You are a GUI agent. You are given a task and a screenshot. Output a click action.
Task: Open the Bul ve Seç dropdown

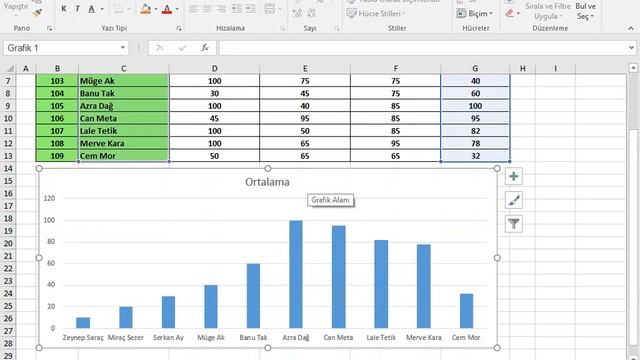[x=585, y=11]
